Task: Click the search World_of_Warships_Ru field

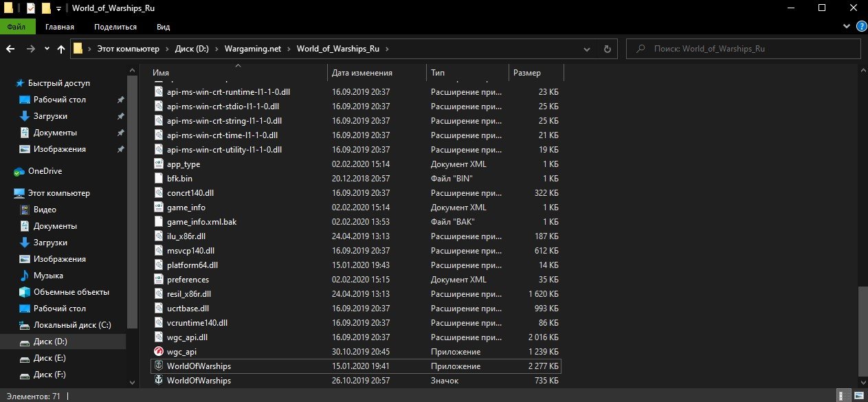Action: 744,49
